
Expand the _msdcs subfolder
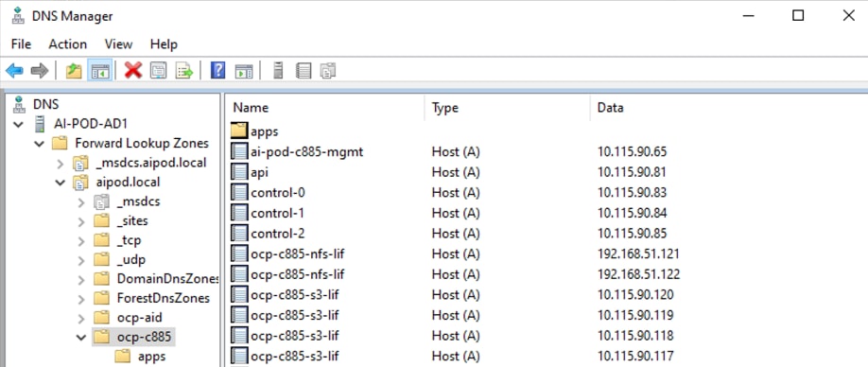81,202
